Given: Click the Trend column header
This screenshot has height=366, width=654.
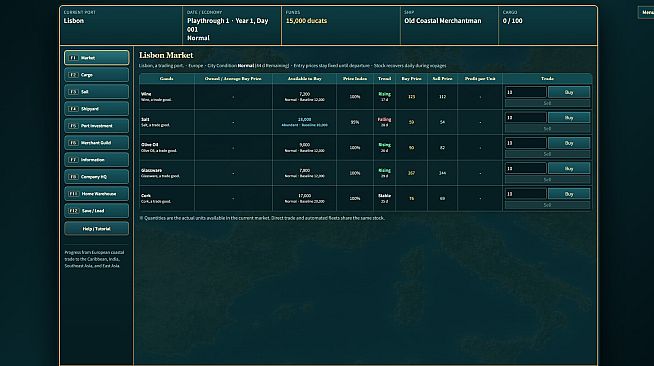Looking at the screenshot, I should [385, 78].
